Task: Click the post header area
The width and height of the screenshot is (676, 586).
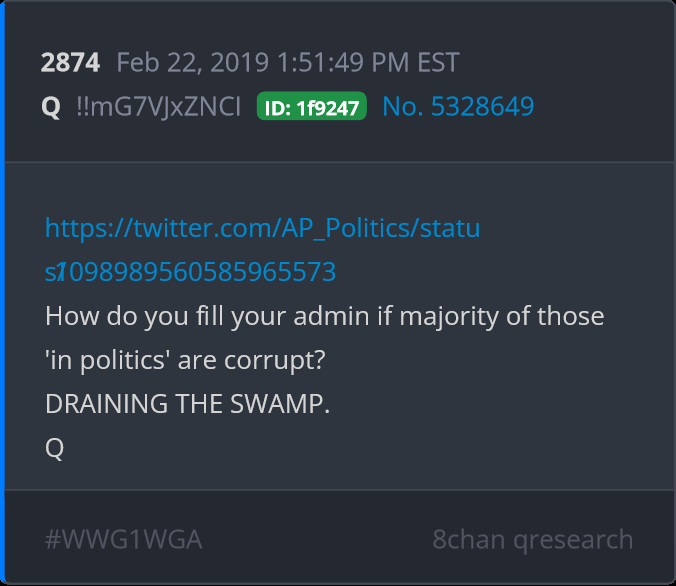Action: click(339, 82)
